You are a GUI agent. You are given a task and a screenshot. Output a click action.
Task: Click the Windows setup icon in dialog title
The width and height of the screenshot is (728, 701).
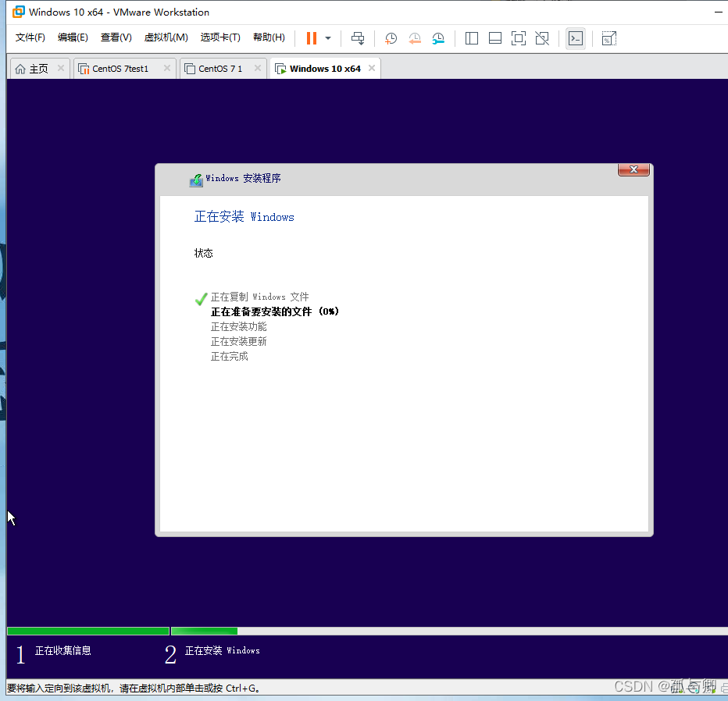(x=196, y=180)
